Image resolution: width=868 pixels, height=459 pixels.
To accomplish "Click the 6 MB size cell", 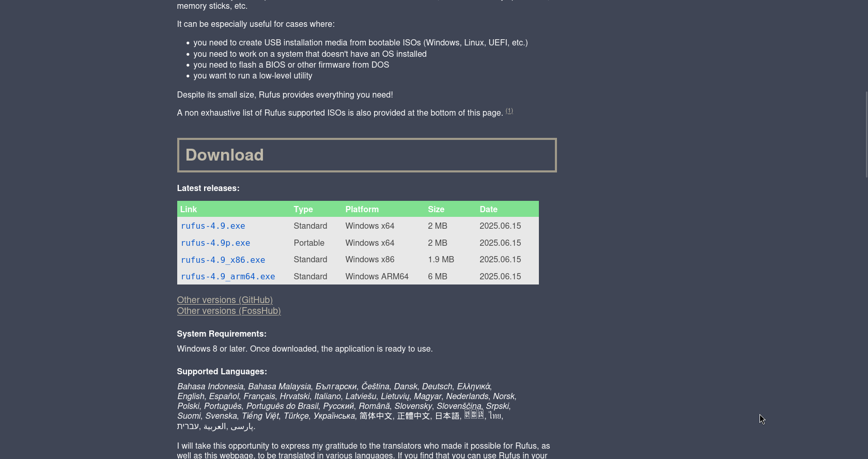I will tap(438, 277).
